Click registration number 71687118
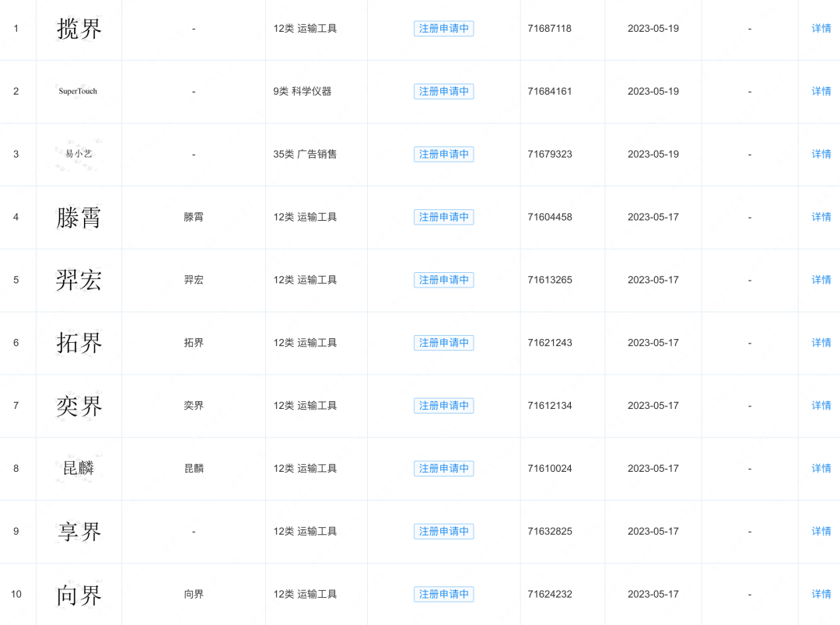 coord(550,29)
